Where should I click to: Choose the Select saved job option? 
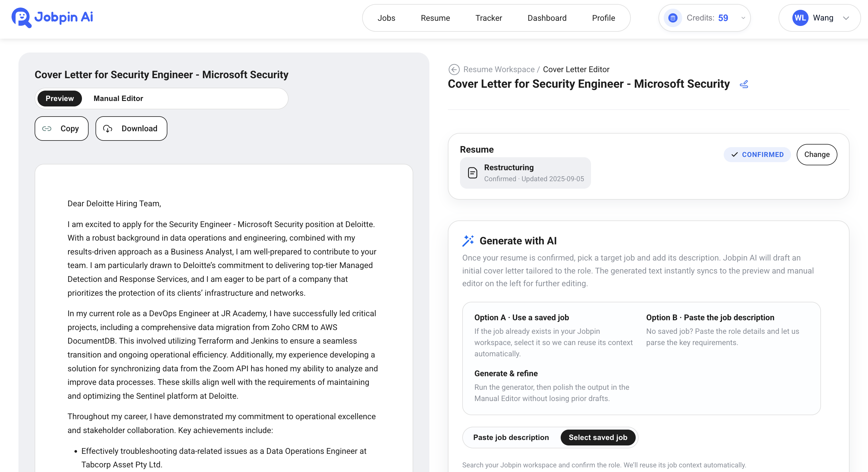(598, 437)
